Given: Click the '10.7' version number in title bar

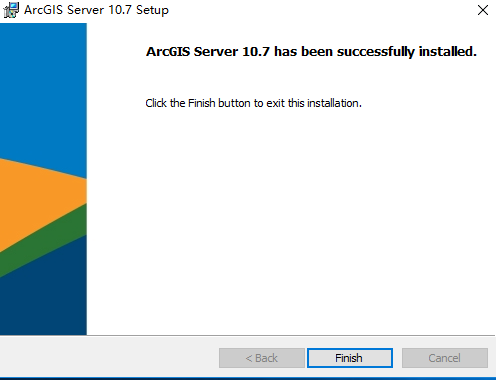Looking at the screenshot, I should tap(120, 10).
